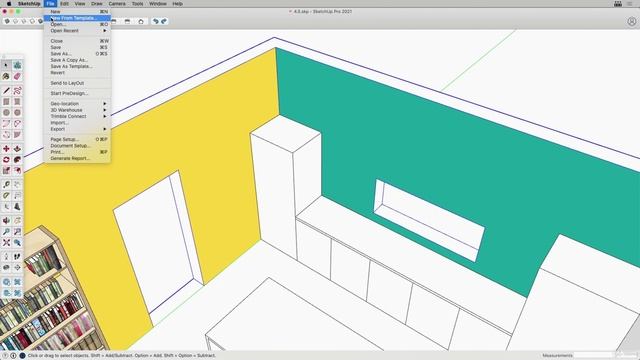Image resolution: width=640 pixels, height=360 pixels.
Task: Open the SketchUp application menu
Action: (29, 4)
